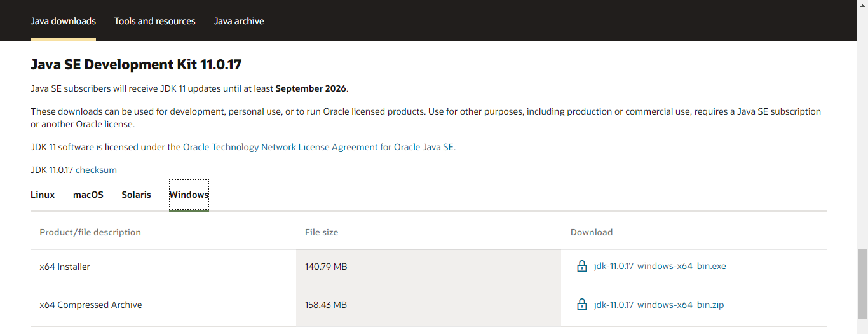Click the x64 Compressed Archive row description
Screen dimensions: 868x334
(90, 305)
